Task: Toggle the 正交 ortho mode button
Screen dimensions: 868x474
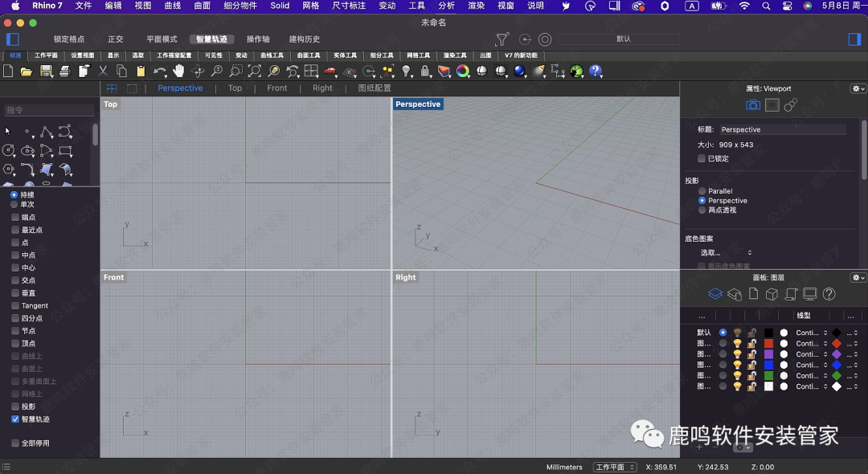Action: click(116, 39)
